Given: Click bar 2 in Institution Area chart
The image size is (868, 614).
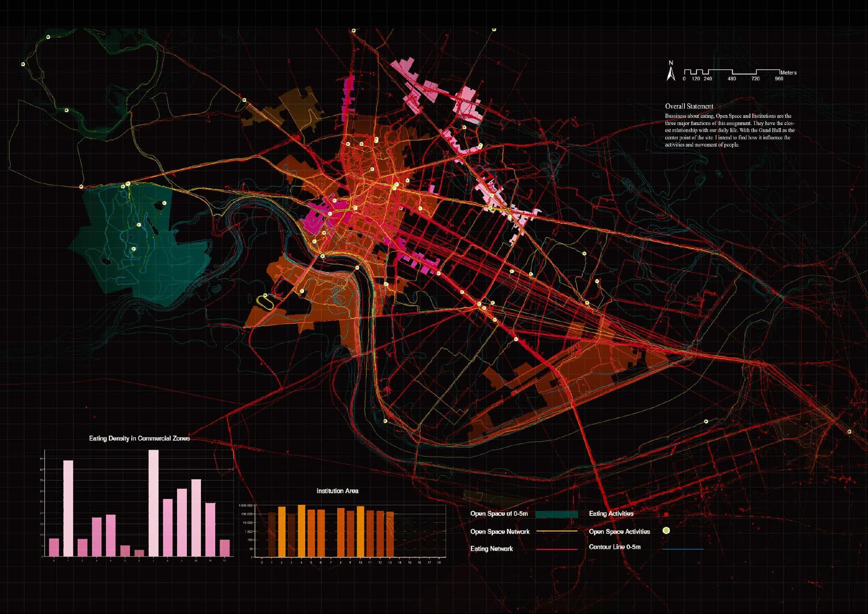Looking at the screenshot, I should [282, 532].
